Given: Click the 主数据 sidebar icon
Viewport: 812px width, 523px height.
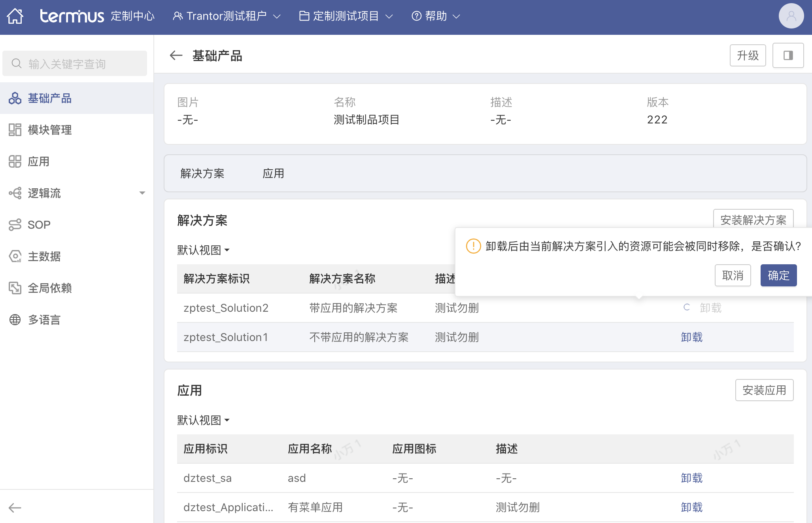Looking at the screenshot, I should pyautogui.click(x=15, y=256).
